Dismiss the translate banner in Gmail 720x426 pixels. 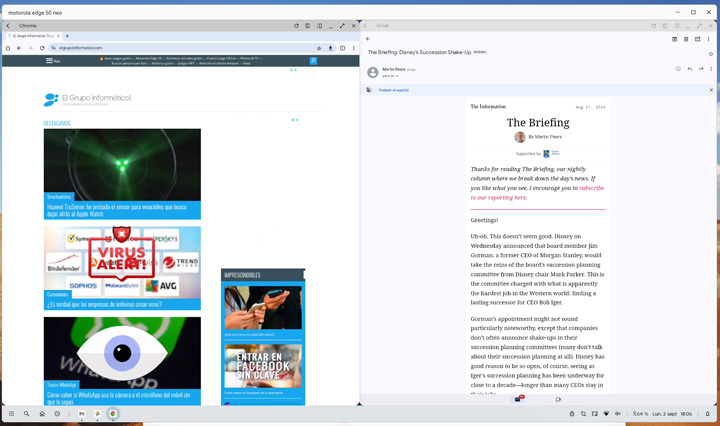pyautogui.click(x=711, y=90)
